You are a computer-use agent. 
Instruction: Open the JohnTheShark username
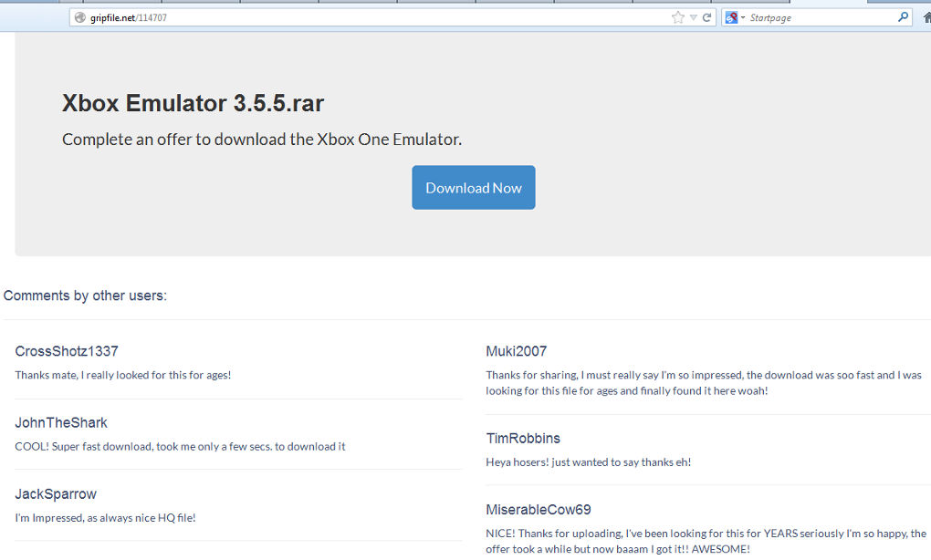tap(61, 423)
